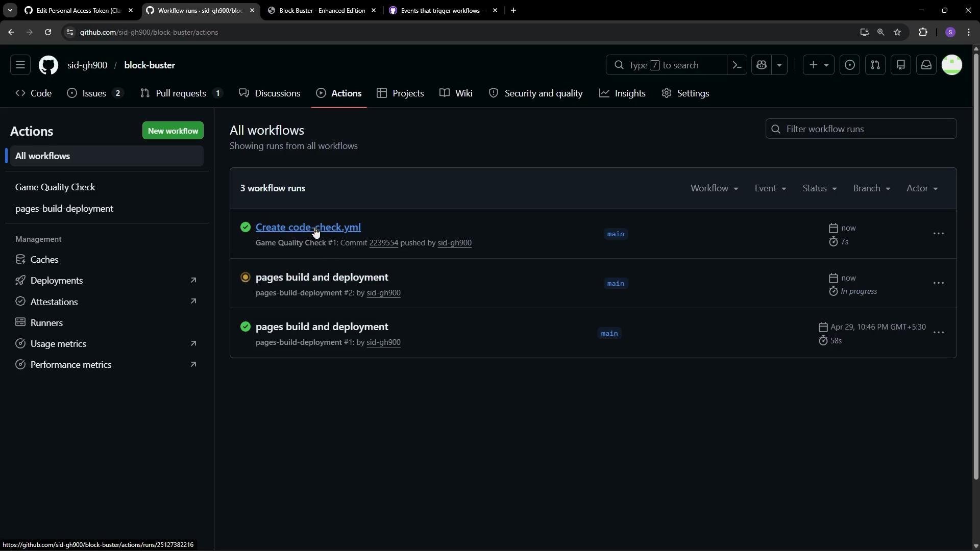
Task: Go back using browser back arrow
Action: (x=11, y=32)
